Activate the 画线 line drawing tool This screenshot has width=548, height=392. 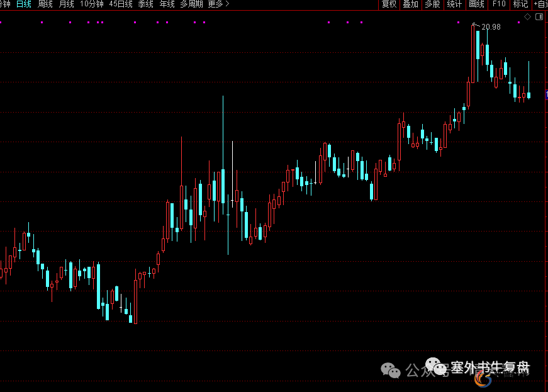point(476,4)
